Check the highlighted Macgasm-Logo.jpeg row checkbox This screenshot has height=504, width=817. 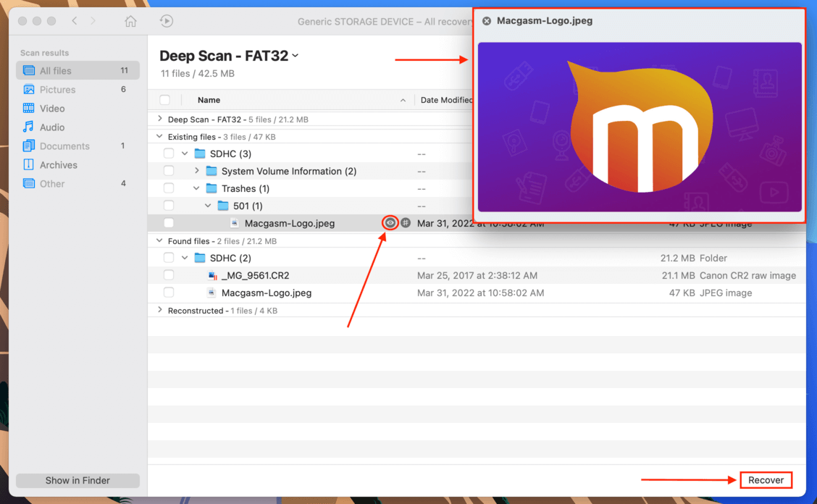coord(168,223)
